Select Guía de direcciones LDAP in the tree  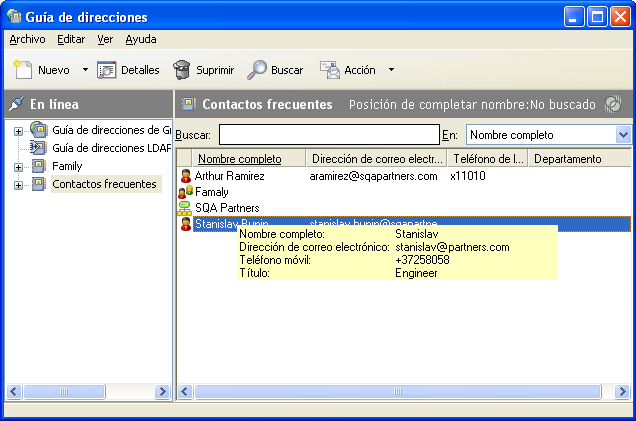click(x=112, y=148)
